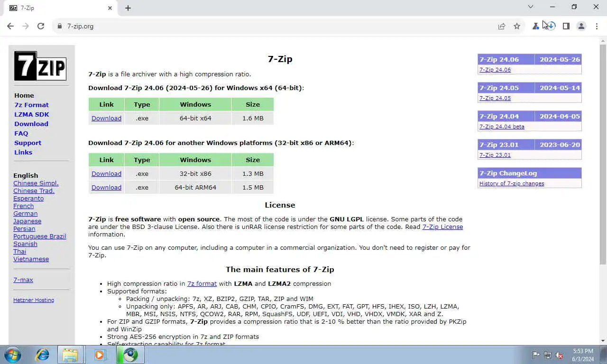
Task: Click the page vertical scrollbar thumb
Action: tap(603, 155)
